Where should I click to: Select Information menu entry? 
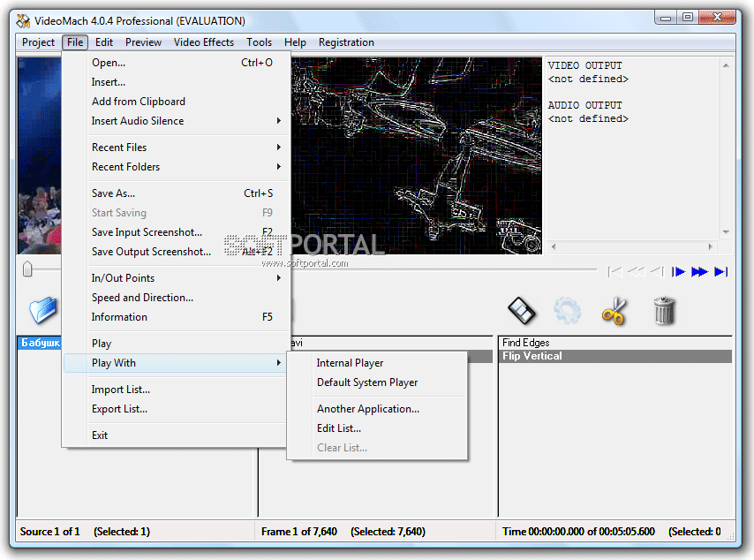177,317
